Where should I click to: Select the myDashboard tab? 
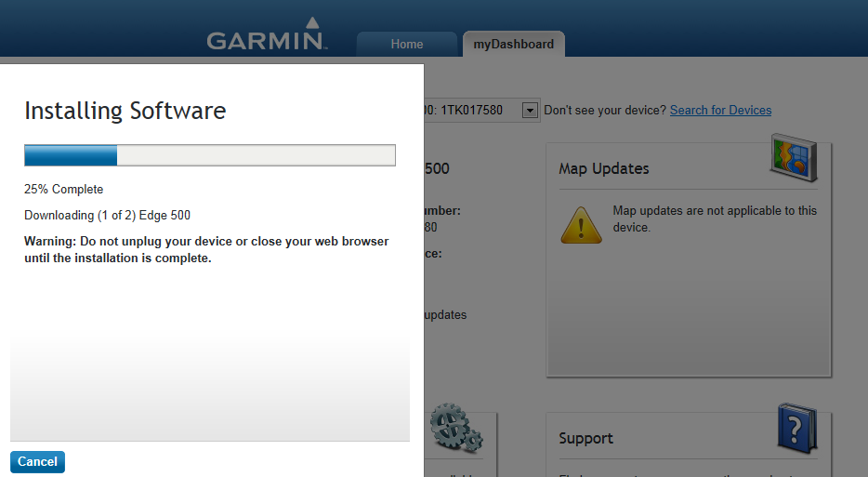(513, 45)
